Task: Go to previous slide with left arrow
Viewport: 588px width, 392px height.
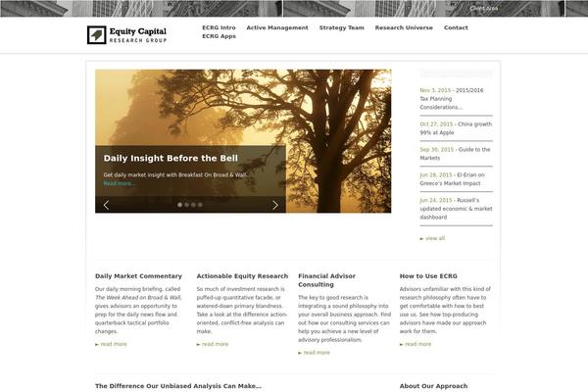Action: tap(106, 205)
